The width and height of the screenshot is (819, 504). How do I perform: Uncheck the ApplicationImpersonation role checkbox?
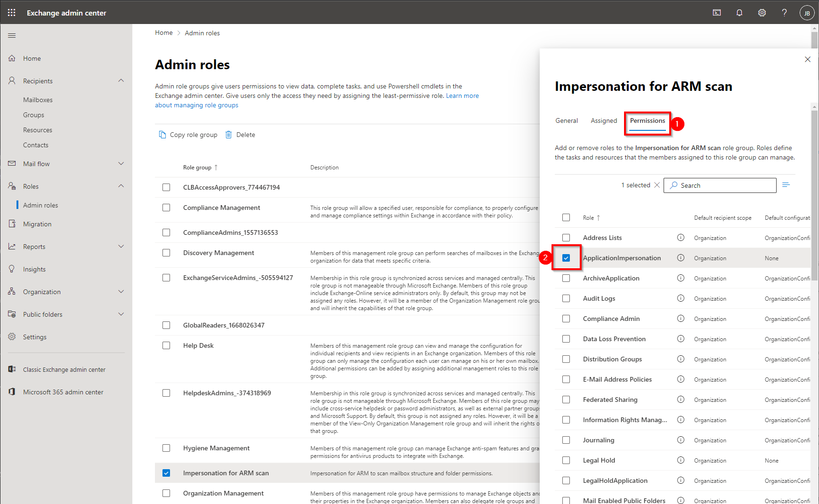566,258
